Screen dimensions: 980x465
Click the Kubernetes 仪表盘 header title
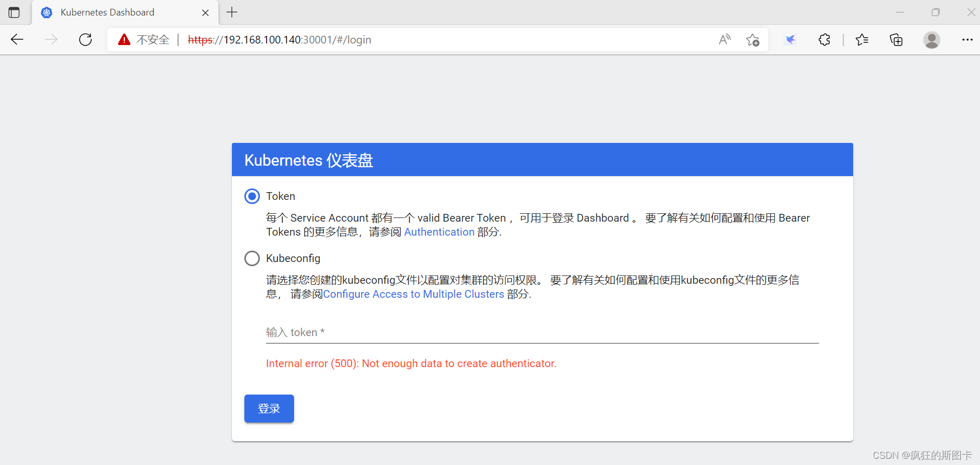[x=309, y=160]
